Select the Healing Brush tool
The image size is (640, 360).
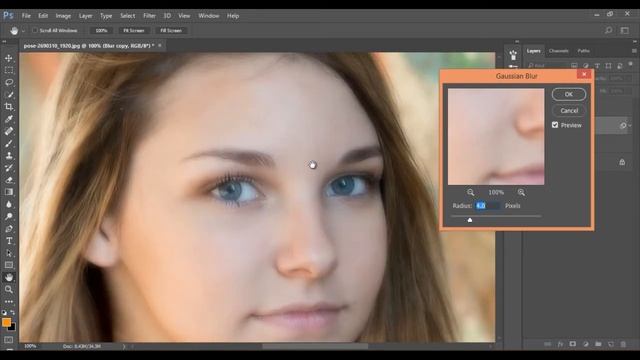[9, 131]
